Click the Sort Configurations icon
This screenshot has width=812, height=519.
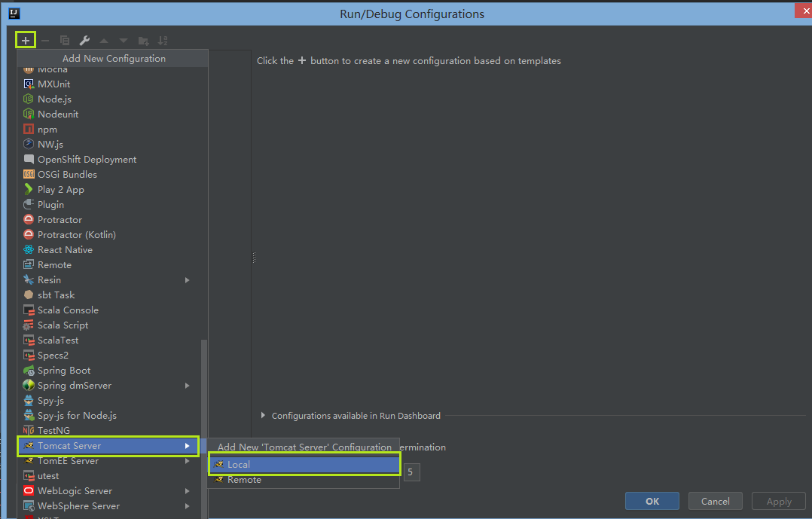(x=163, y=41)
